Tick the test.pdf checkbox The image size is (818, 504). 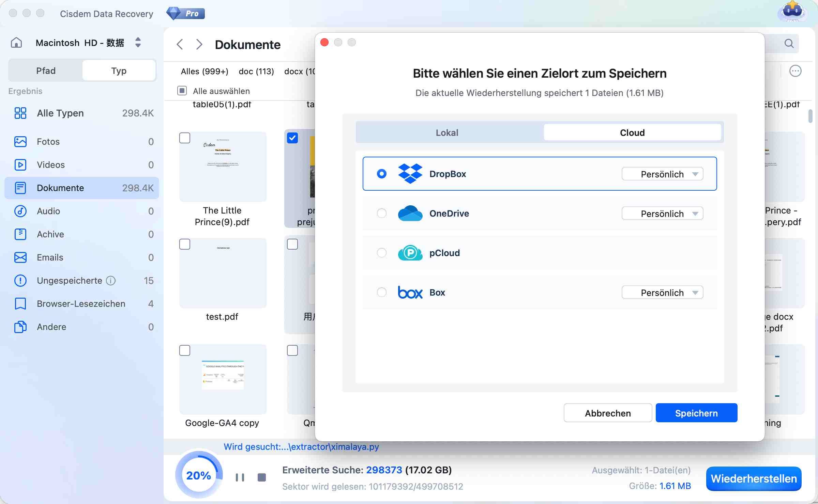185,244
